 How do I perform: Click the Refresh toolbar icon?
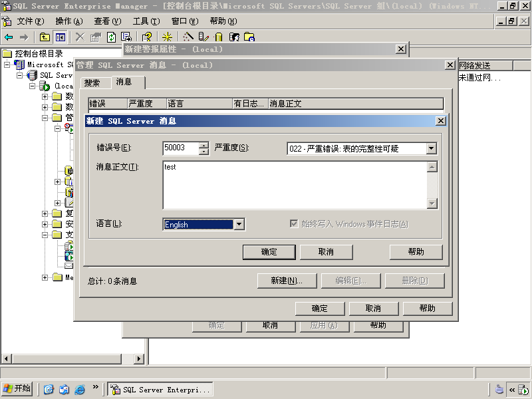[x=111, y=37]
